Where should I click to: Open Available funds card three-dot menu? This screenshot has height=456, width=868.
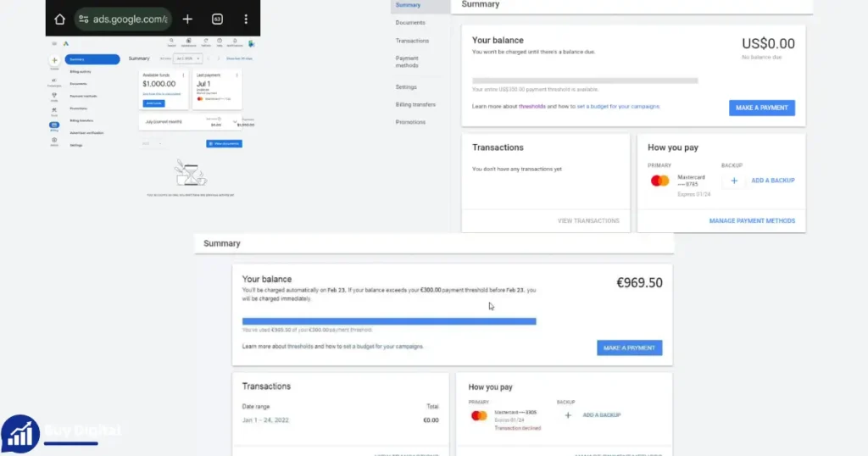pos(183,75)
